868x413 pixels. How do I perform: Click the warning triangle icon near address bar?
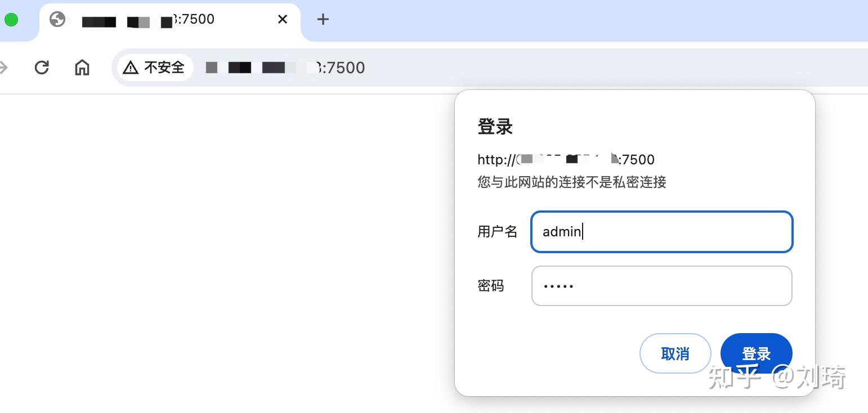click(x=130, y=68)
